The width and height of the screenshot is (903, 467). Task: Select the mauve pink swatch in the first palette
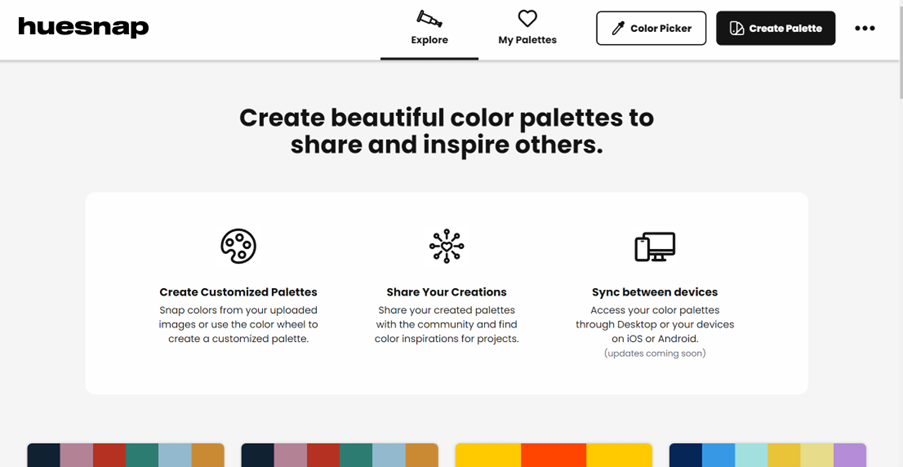tap(76, 455)
